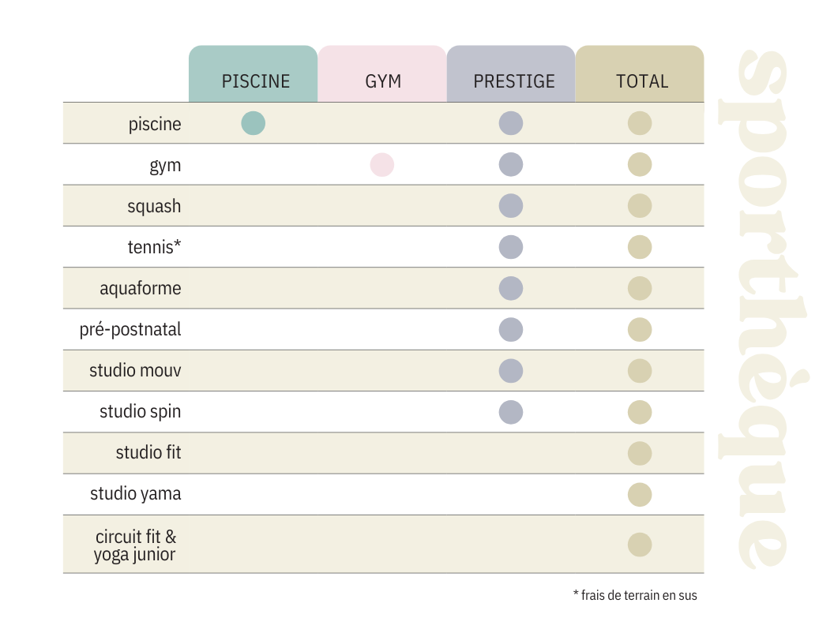The width and height of the screenshot is (834, 644).
Task: Select the GYM column tab
Action: click(x=382, y=74)
